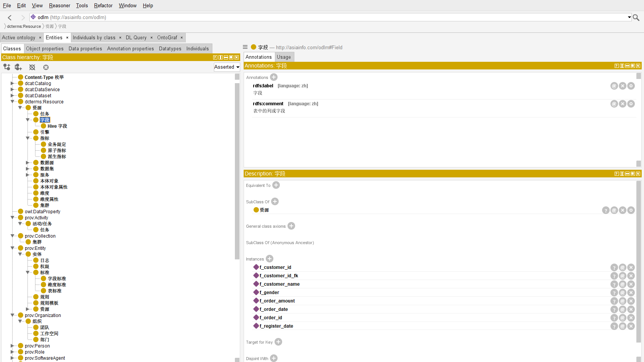Screen dimensions: 644x362
Task: Add a new annotation with plus button
Action: point(274,77)
